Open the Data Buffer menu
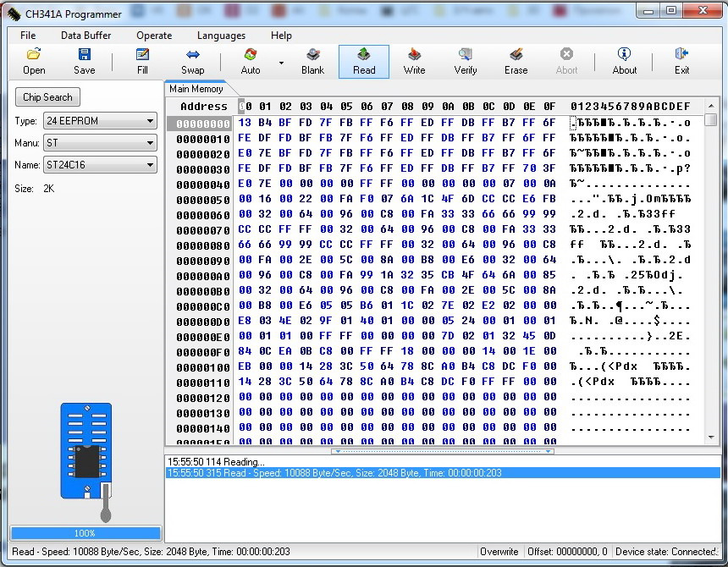The height and width of the screenshot is (567, 728). click(85, 36)
